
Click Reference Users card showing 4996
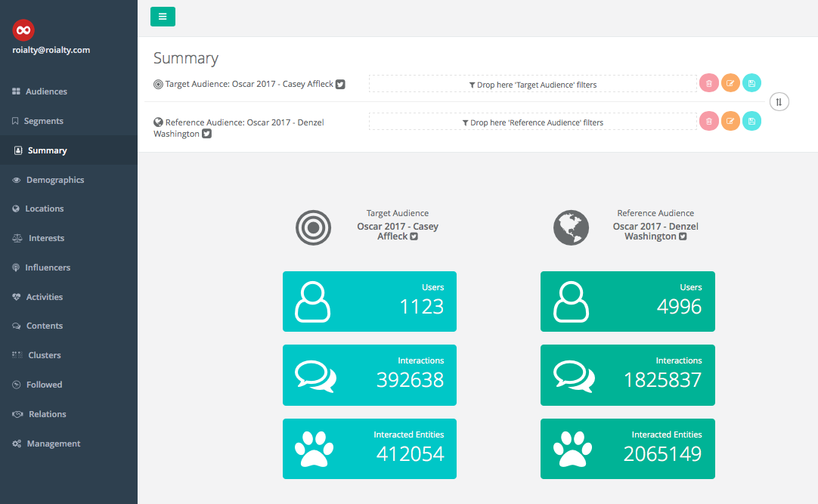coord(627,301)
